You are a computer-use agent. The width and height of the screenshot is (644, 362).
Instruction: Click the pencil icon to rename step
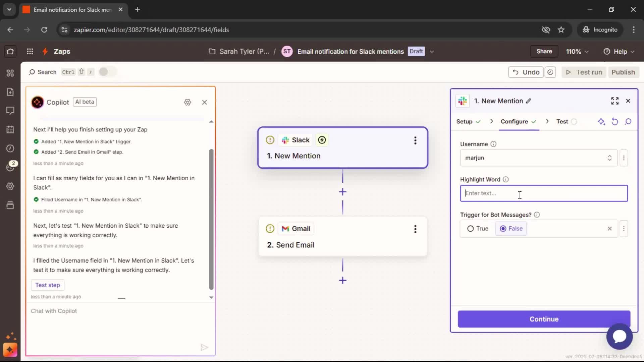[529, 101]
